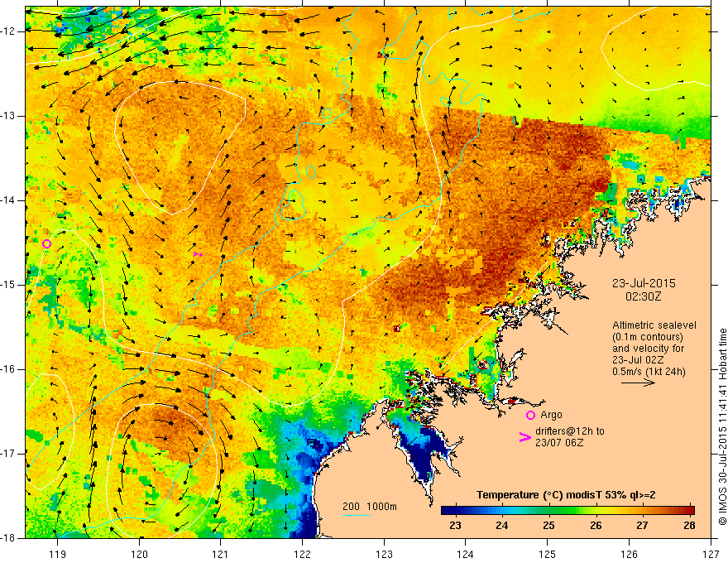The width and height of the screenshot is (728, 563).
Task: Click the latitude axis label -17
Action: pyautogui.click(x=8, y=454)
